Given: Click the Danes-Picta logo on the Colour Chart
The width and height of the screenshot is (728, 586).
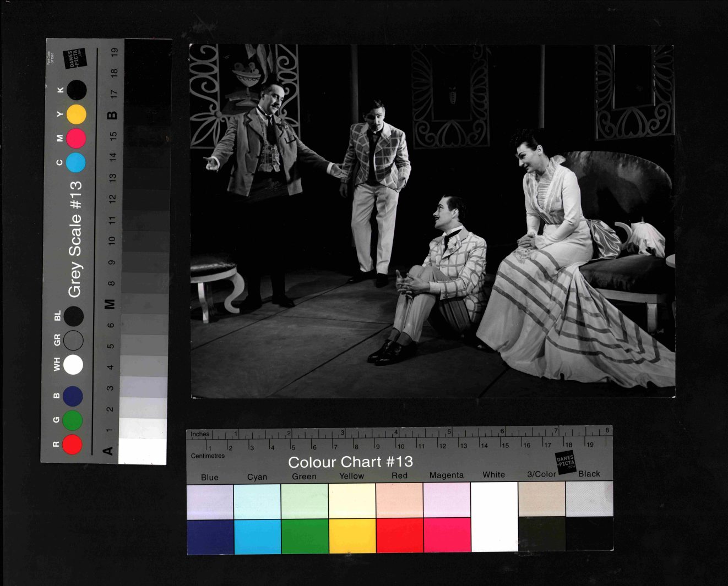Looking at the screenshot, I should coord(565,462).
